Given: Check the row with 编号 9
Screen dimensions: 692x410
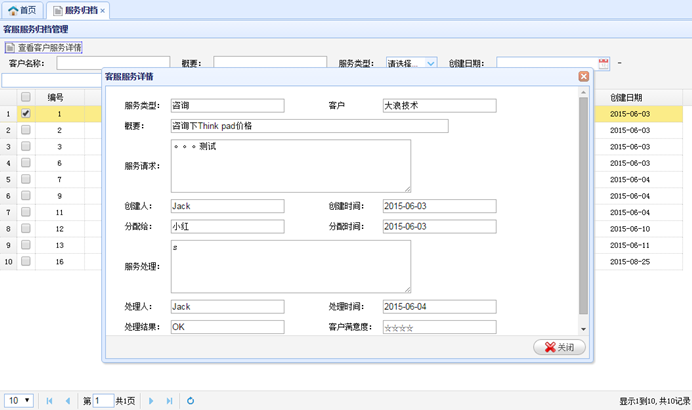Looking at the screenshot, I should click(x=26, y=196).
